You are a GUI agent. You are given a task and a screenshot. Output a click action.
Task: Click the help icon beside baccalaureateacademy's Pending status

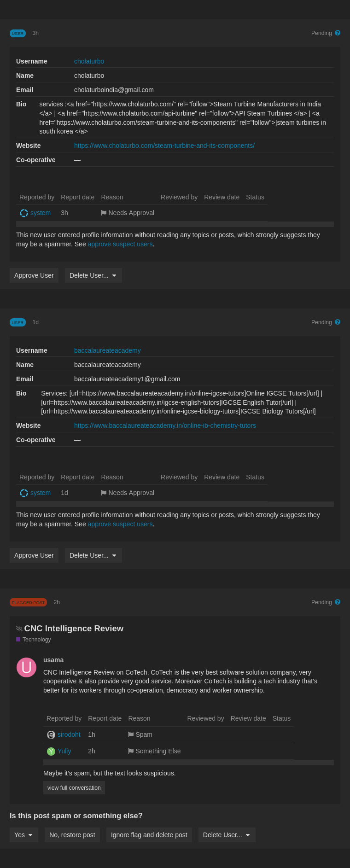coord(338,322)
